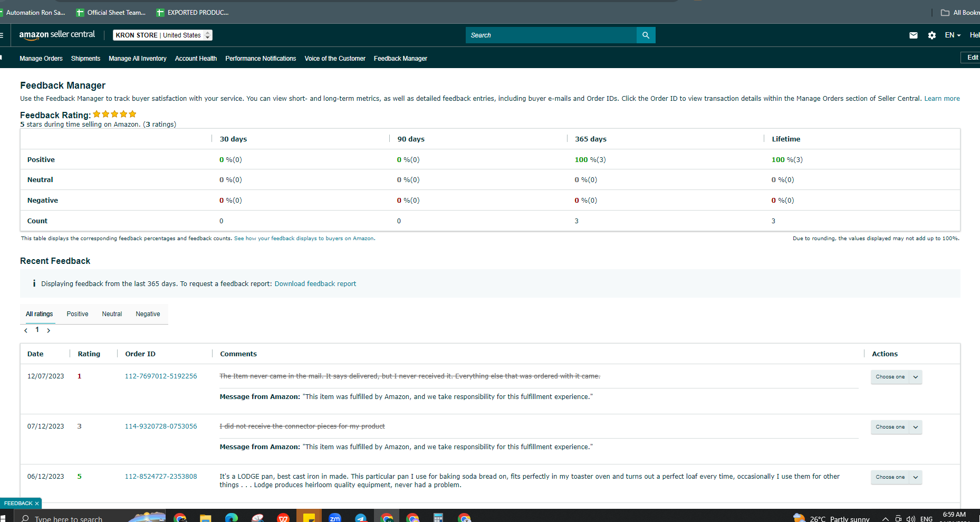Viewport: 980px width, 522px height.
Task: Click Download feedback report link
Action: (315, 284)
